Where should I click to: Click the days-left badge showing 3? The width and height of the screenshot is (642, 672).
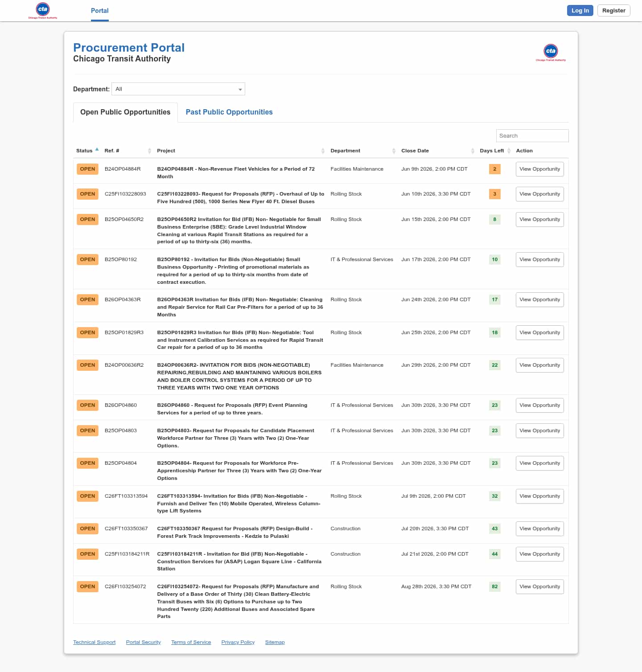(x=494, y=194)
